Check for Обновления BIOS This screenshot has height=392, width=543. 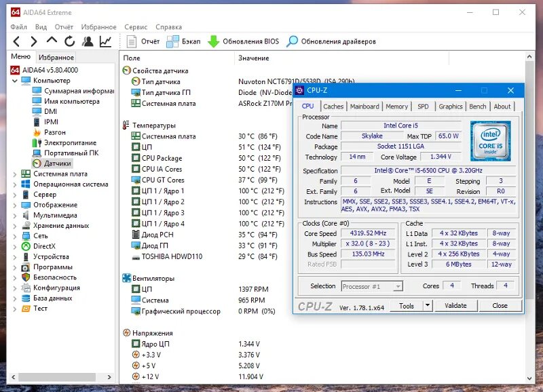coord(243,41)
